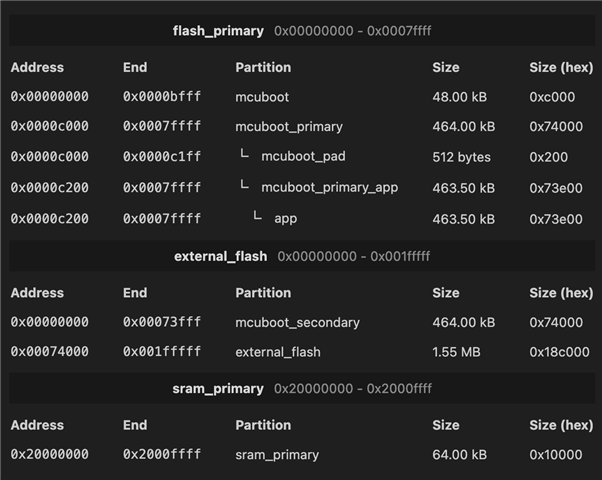Image resolution: width=602 pixels, height=480 pixels.
Task: Click Size (hex) header in sram_primary table
Action: pos(561,425)
